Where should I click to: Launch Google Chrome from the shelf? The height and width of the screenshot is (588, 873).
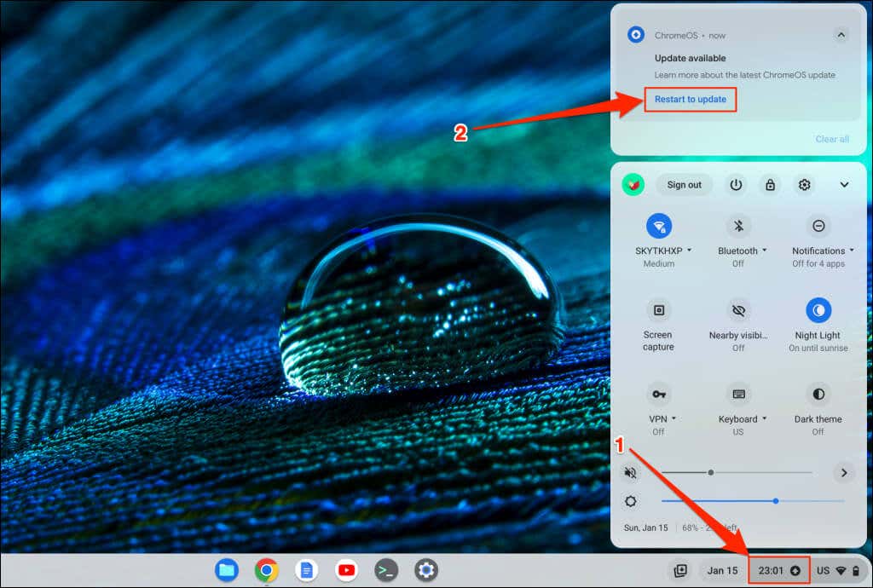[x=267, y=570]
